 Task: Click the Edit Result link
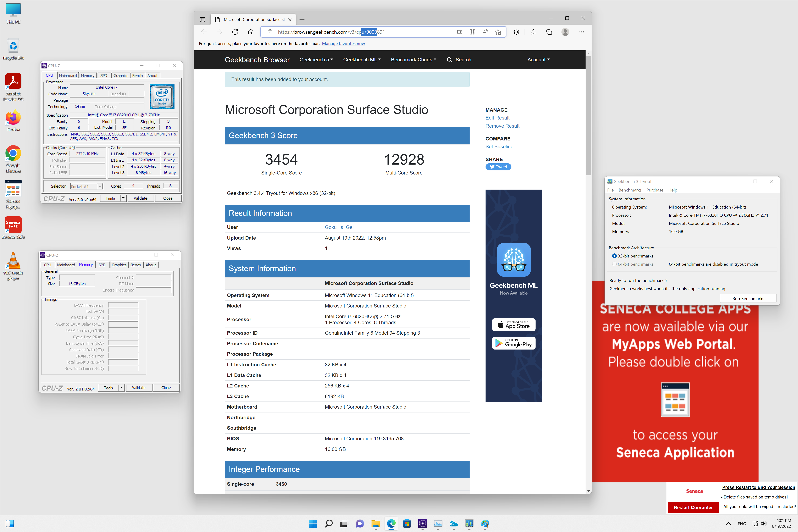click(x=497, y=118)
